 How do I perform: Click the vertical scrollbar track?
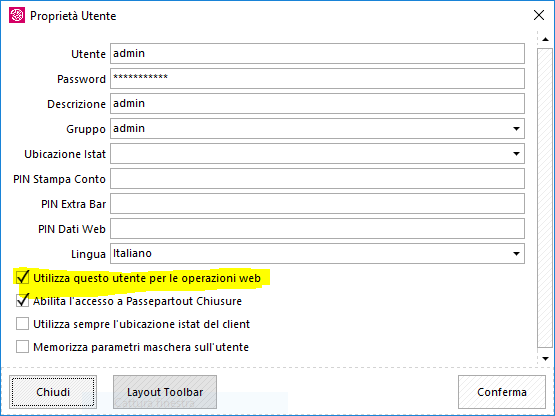pyautogui.click(x=545, y=198)
